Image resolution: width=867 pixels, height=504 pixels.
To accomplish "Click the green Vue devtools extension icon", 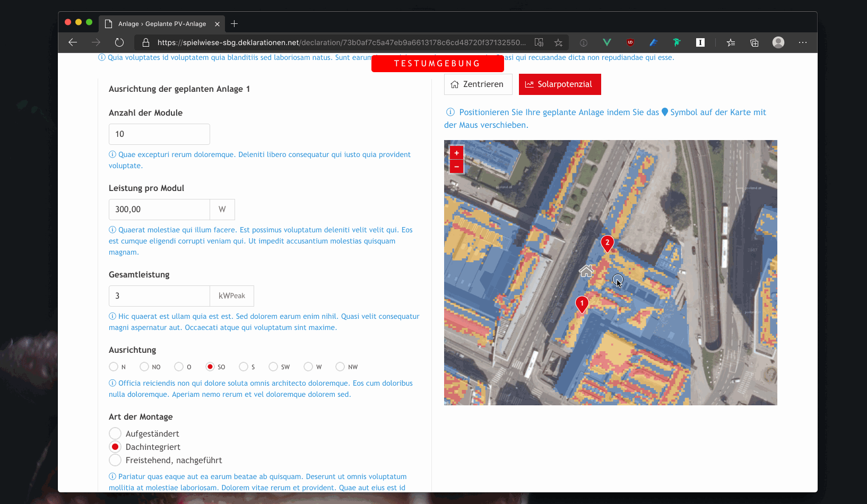I will tap(607, 42).
